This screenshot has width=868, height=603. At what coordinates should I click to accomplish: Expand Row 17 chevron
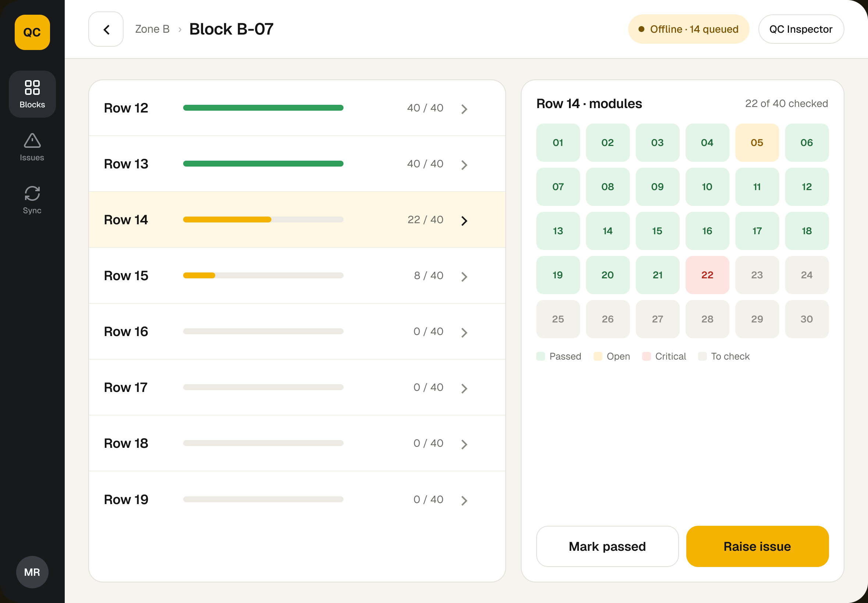(x=465, y=388)
